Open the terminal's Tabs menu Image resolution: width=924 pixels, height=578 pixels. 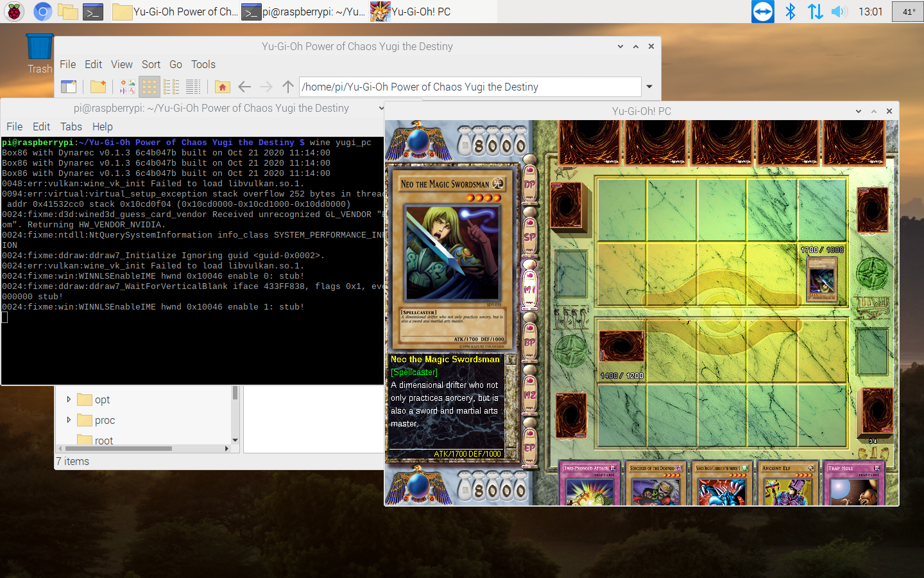[x=71, y=127]
